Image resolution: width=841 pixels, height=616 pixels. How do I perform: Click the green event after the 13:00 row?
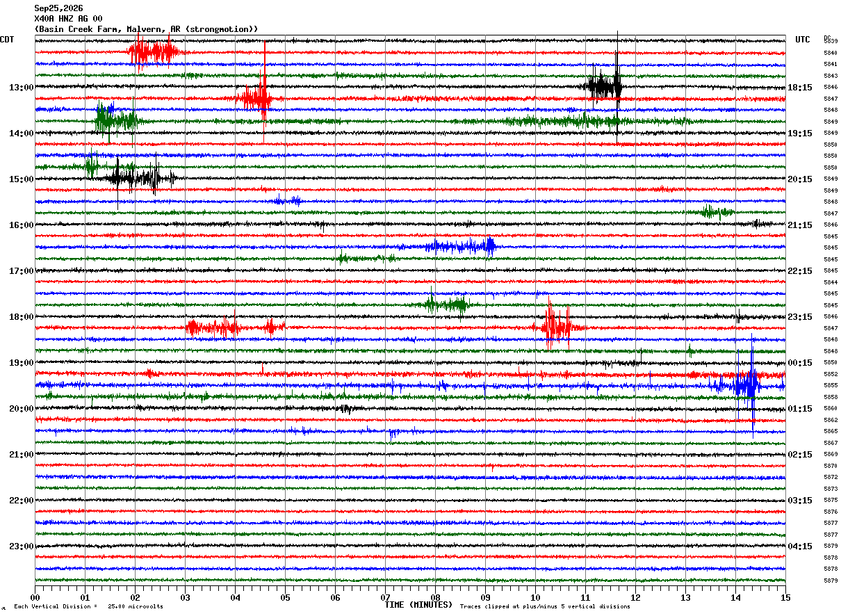(x=115, y=120)
